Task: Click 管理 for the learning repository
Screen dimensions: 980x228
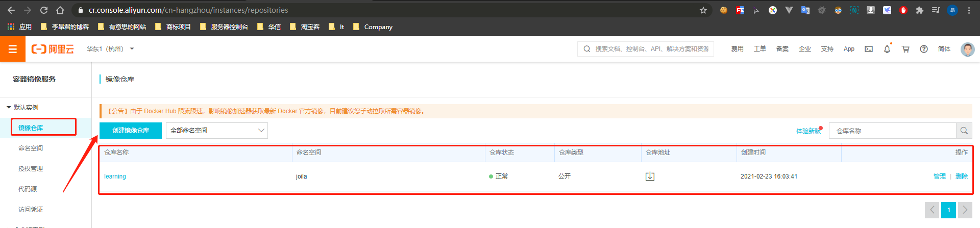Action: point(939,176)
